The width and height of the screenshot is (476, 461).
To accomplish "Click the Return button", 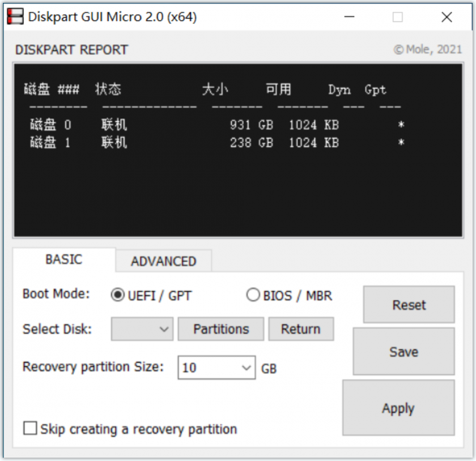I will [x=300, y=329].
